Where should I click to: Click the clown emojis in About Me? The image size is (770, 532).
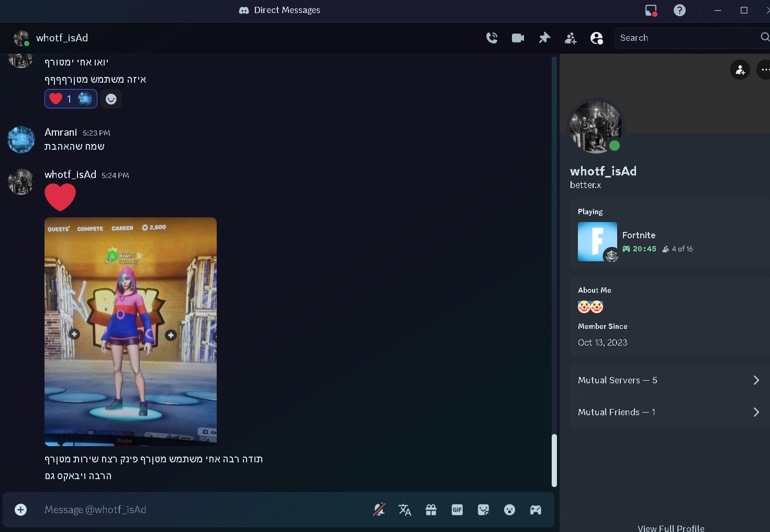click(x=590, y=306)
